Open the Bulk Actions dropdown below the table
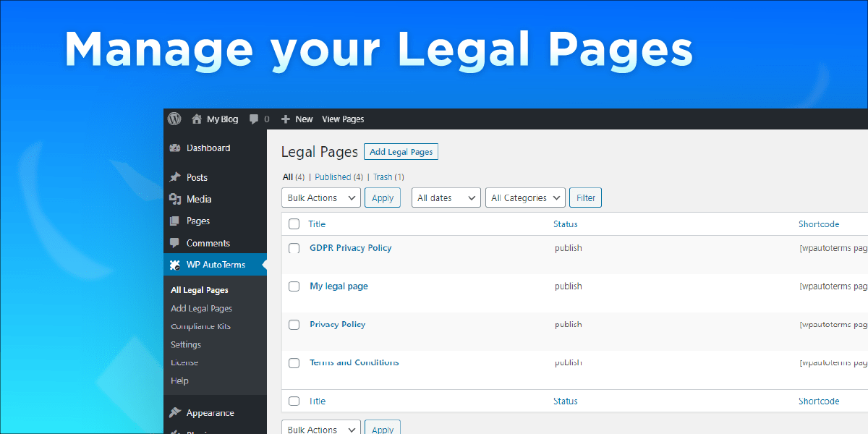Viewport: 868px width, 434px height. [320, 427]
